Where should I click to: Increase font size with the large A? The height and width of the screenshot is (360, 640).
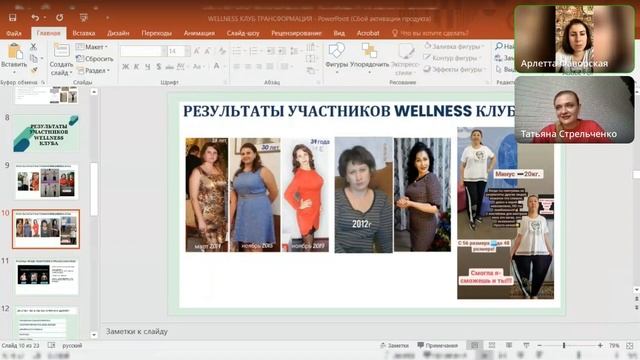coord(197,51)
